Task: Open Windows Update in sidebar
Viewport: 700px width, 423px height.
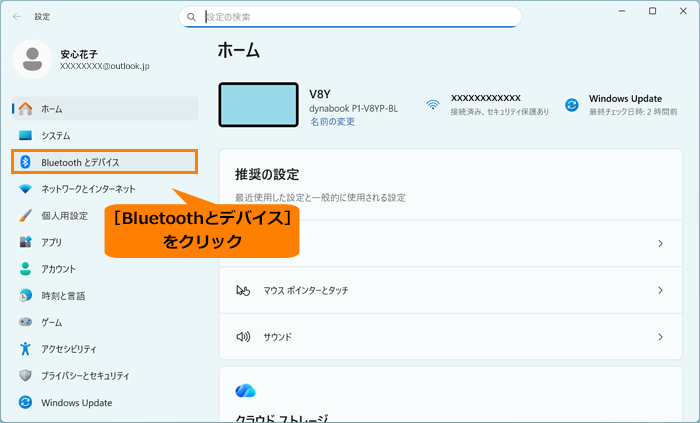Action: (105, 402)
